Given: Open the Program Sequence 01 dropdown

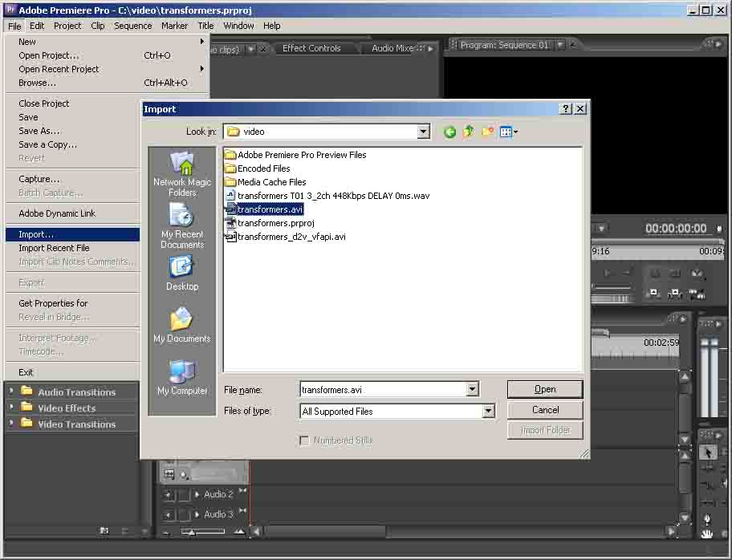Looking at the screenshot, I should [x=560, y=45].
